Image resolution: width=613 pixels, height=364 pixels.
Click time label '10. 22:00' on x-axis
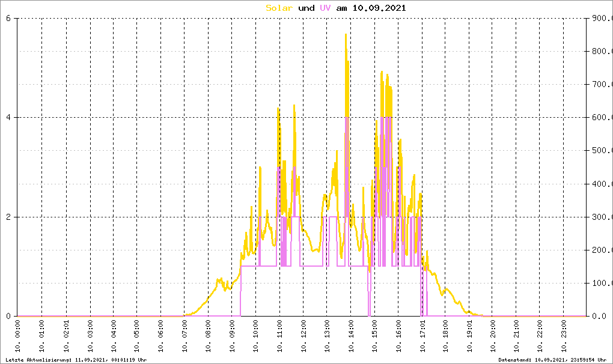pos(540,336)
